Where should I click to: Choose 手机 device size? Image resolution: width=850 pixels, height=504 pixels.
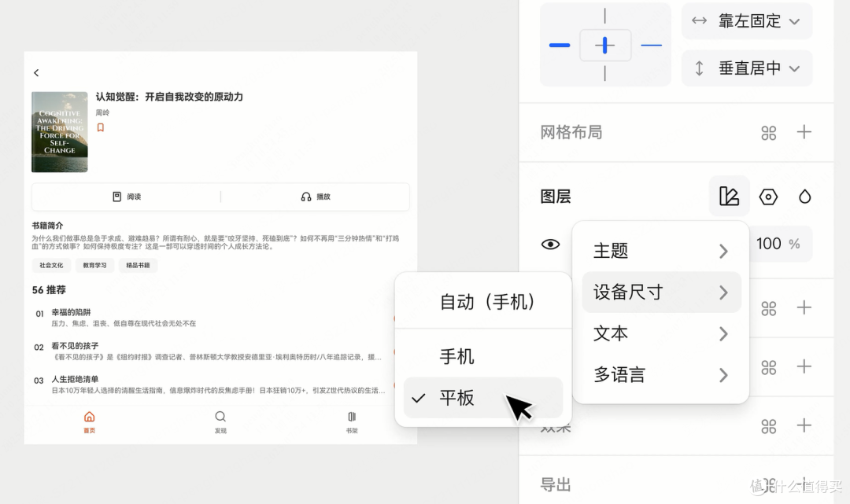(483, 356)
